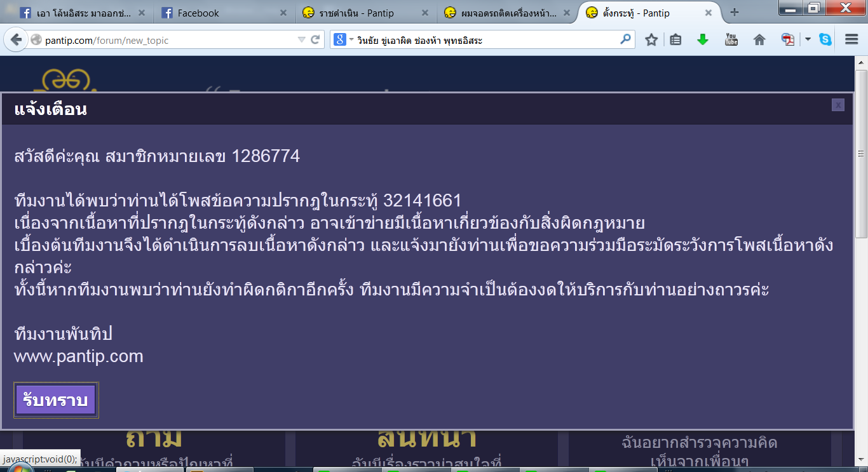
Task: Select the ตั้งกระทู้ - Pantip tab
Action: (648, 13)
